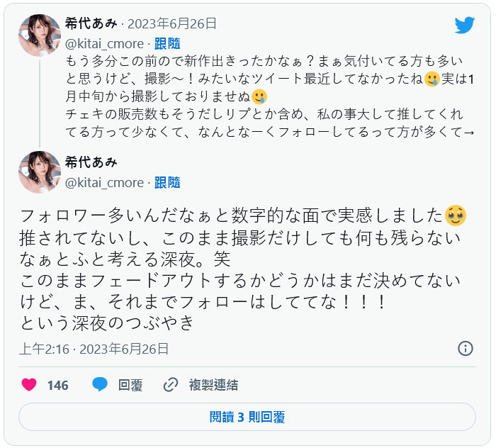Click the blue reply bubble icon

100,385
